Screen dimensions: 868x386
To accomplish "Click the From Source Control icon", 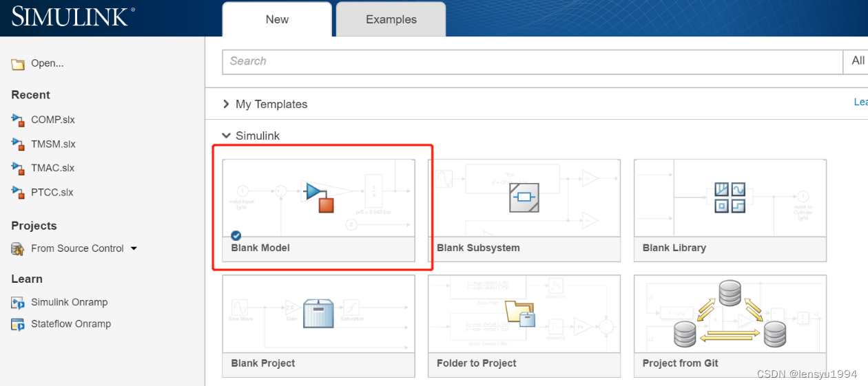I will pyautogui.click(x=18, y=249).
